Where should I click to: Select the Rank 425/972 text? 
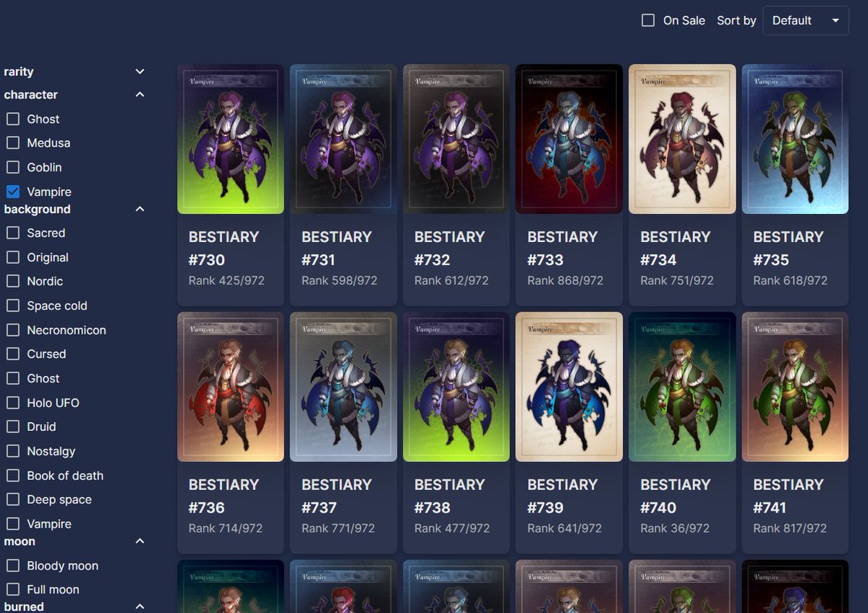pyautogui.click(x=226, y=280)
